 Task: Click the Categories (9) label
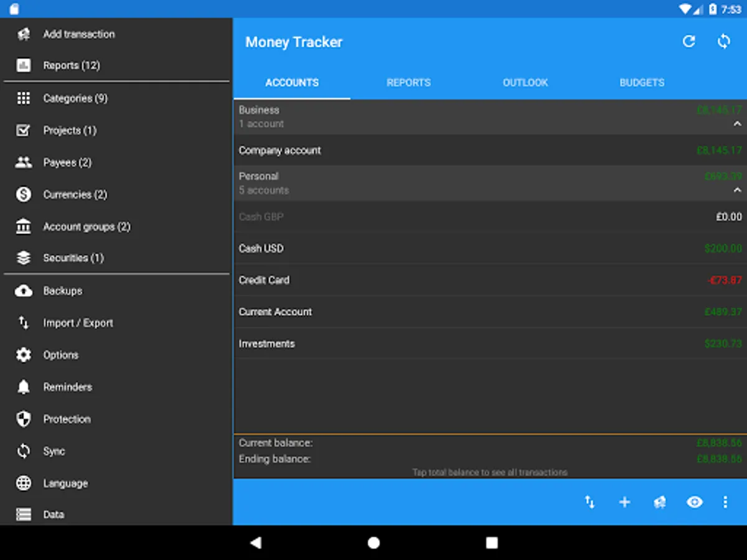tap(75, 98)
